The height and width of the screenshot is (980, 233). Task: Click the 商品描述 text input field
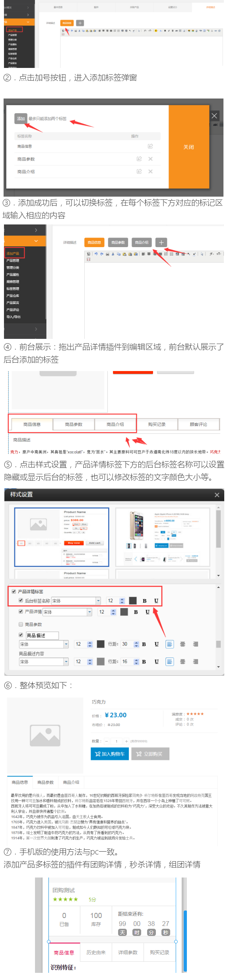(42, 635)
